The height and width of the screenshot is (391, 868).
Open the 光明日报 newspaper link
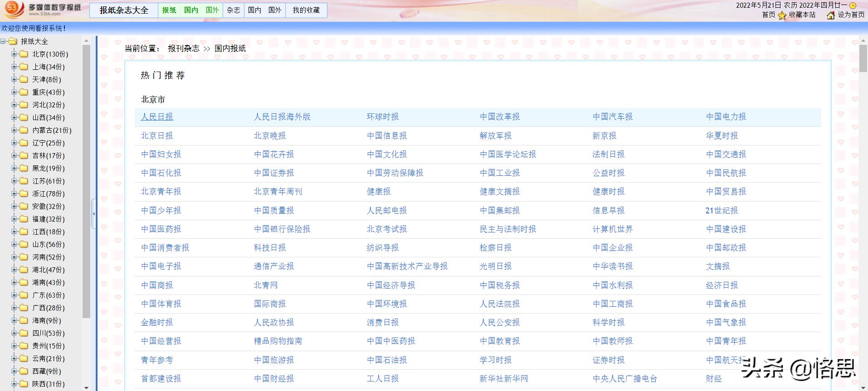click(x=496, y=266)
